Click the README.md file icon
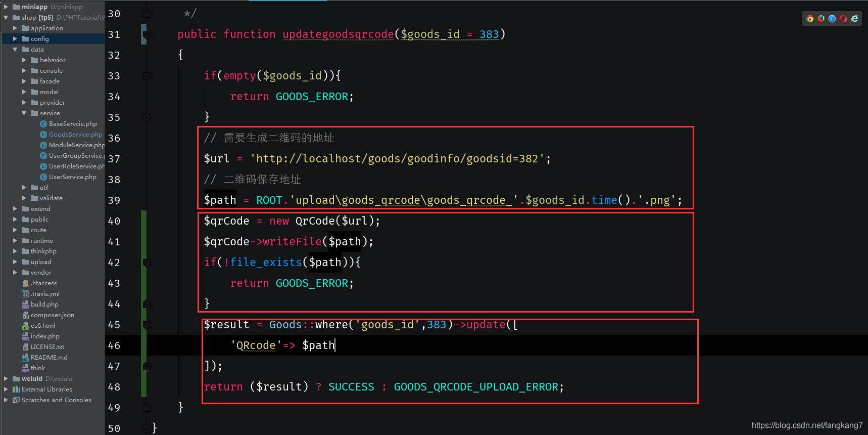The height and width of the screenshot is (435, 868). (x=25, y=358)
